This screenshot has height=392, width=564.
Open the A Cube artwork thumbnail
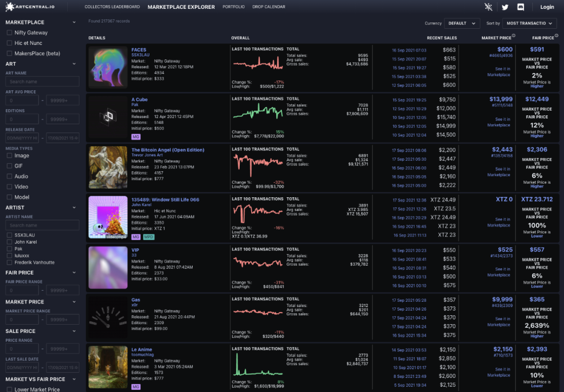click(x=108, y=117)
